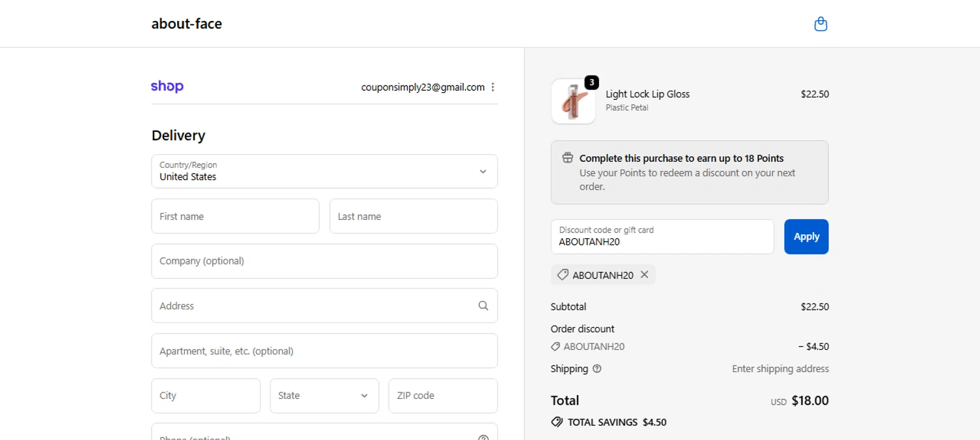This screenshot has height=440, width=980.
Task: Click the Shop pay logo
Action: 167,86
